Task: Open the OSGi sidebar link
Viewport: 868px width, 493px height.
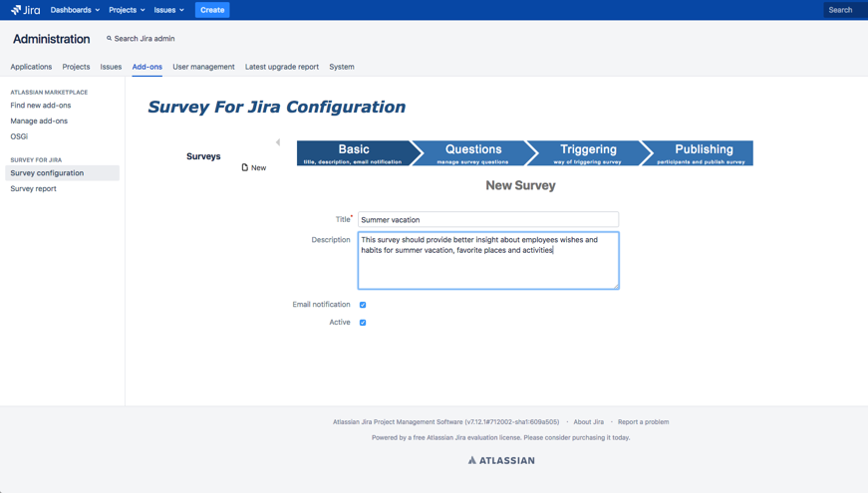Action: 19,136
